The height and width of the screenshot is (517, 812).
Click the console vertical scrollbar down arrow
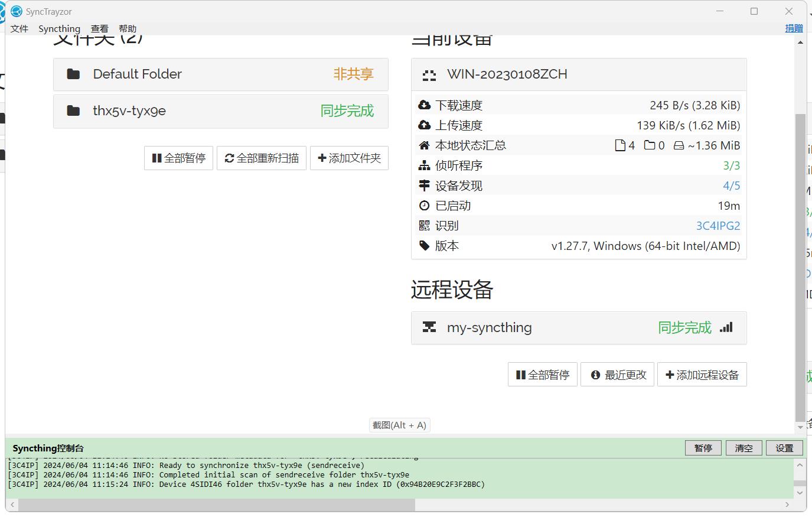tap(800, 492)
